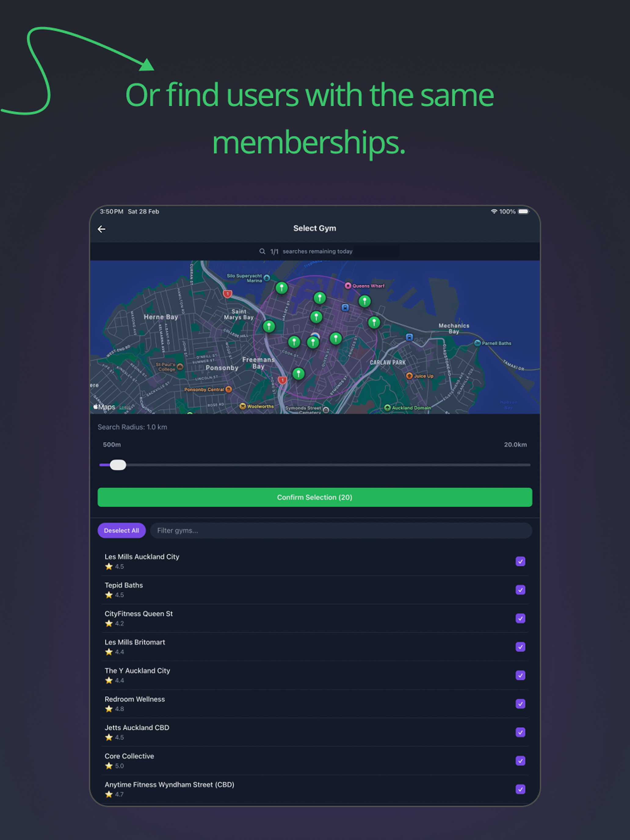This screenshot has width=630, height=840.
Task: Click the star icon under Core Collective
Action: point(109,766)
